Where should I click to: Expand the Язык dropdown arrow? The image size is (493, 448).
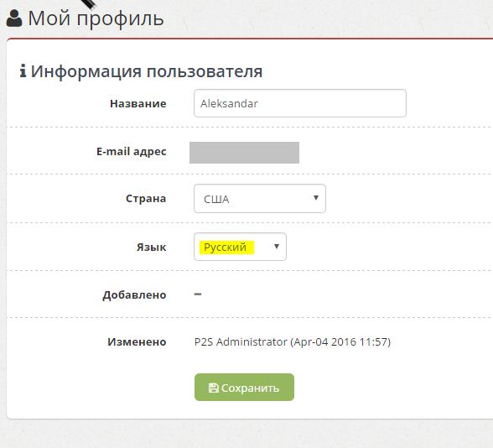coord(277,247)
